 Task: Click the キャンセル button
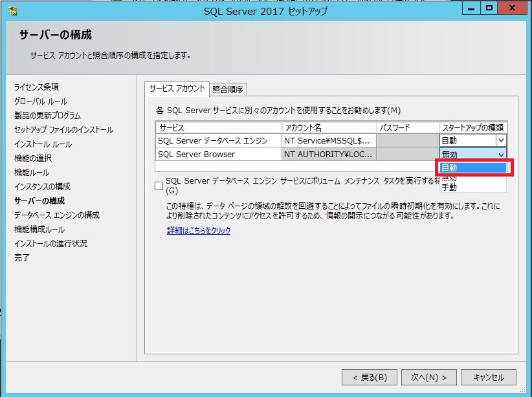click(x=489, y=377)
